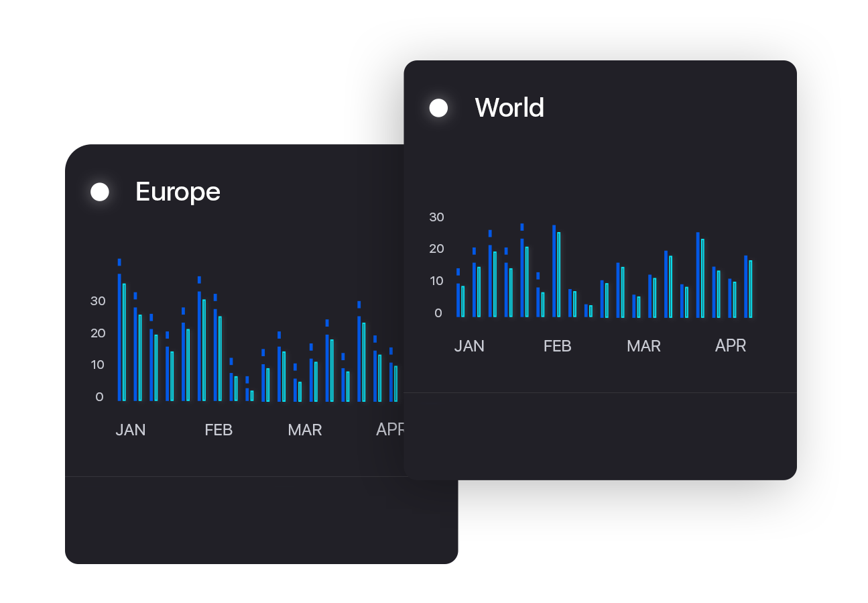Click the Europe card title
868x603 pixels.
point(178,192)
